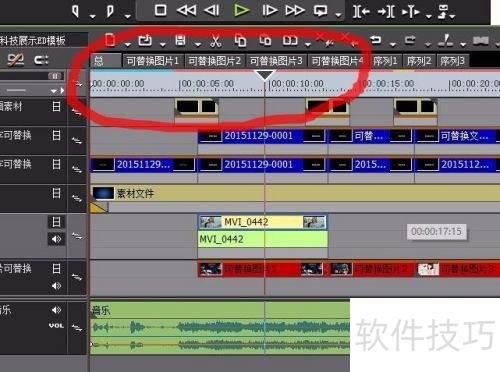Switch to the 序列3 tab
The width and height of the screenshot is (500, 372).
(452, 61)
